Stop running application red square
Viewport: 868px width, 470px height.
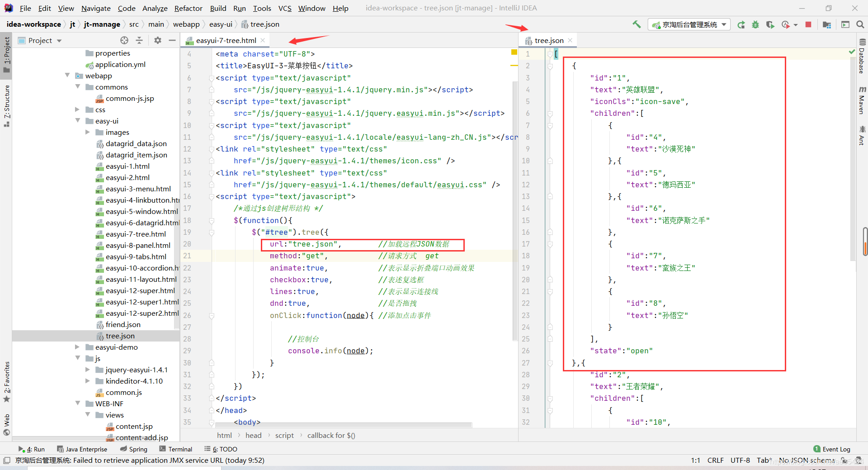tap(808, 24)
